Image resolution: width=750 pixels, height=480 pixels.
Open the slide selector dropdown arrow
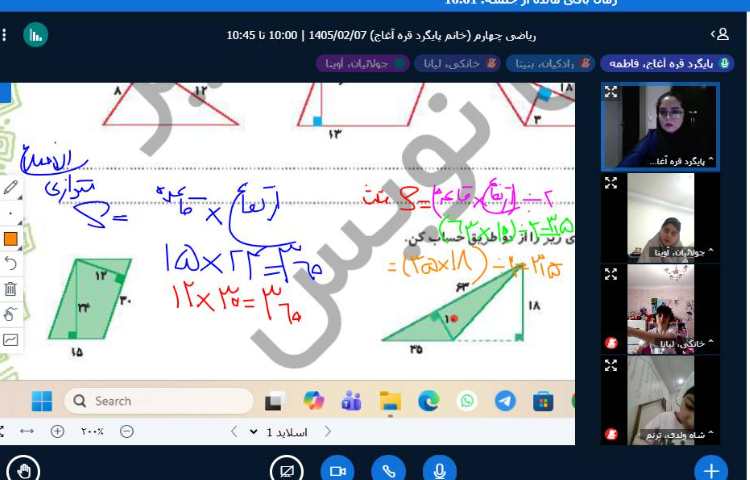pyautogui.click(x=254, y=432)
